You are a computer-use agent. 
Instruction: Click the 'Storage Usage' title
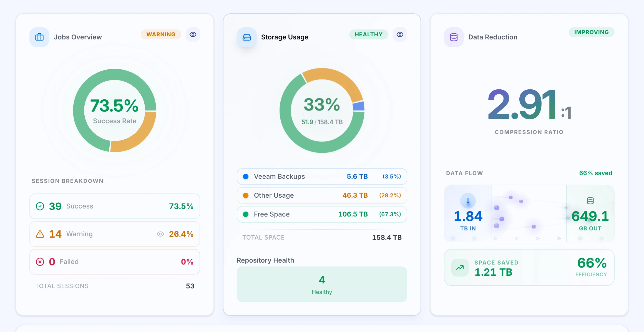[285, 37]
